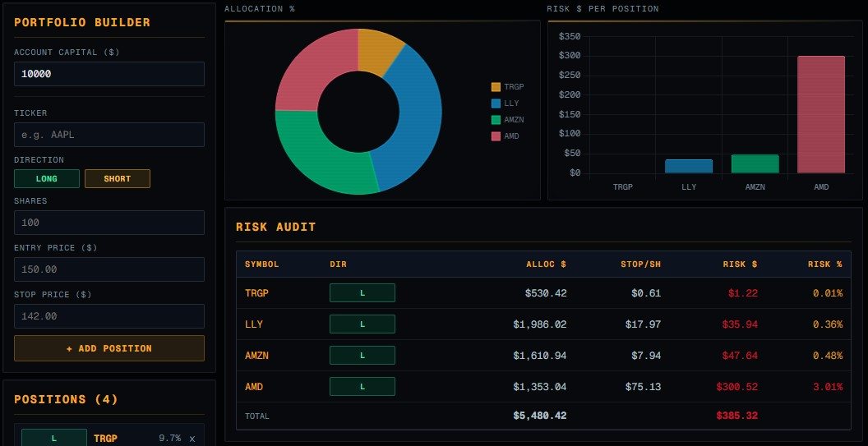
Task: Click the Shares input field
Action: pyautogui.click(x=109, y=223)
